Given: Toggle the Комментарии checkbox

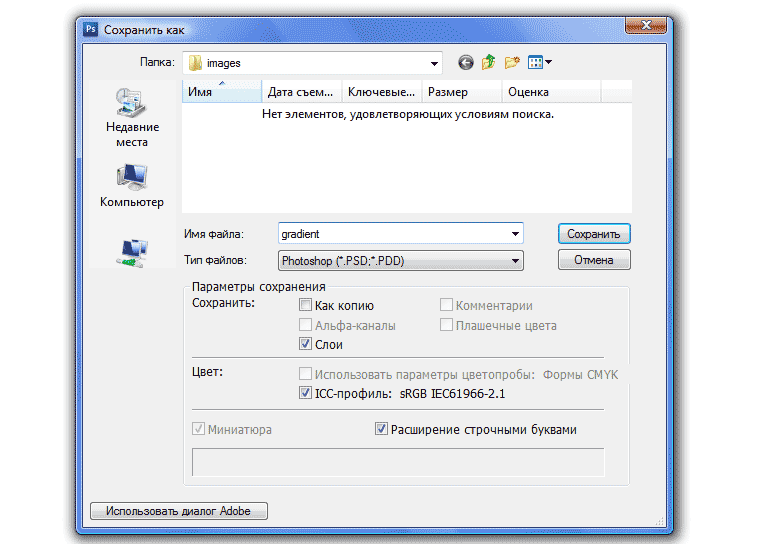Looking at the screenshot, I should (446, 304).
